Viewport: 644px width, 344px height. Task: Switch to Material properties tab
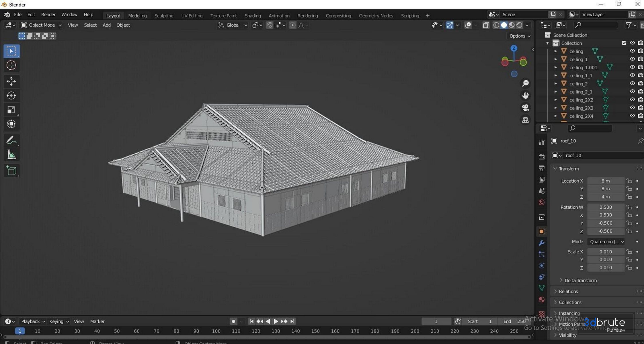tap(541, 300)
